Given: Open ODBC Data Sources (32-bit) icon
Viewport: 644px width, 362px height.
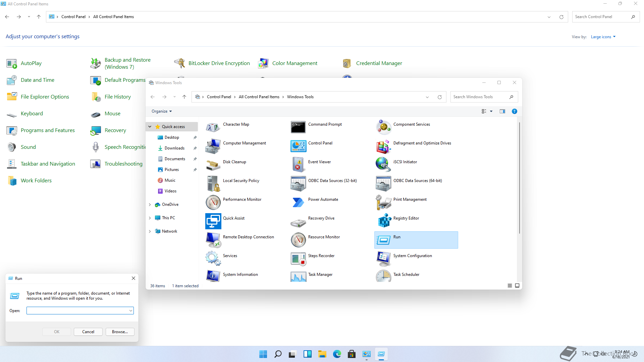Looking at the screenshot, I should (298, 184).
